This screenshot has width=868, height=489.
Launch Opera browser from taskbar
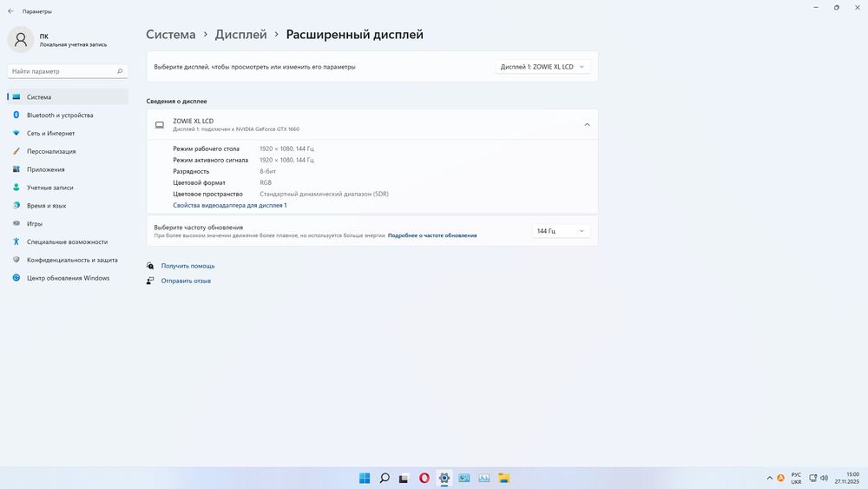tap(424, 478)
